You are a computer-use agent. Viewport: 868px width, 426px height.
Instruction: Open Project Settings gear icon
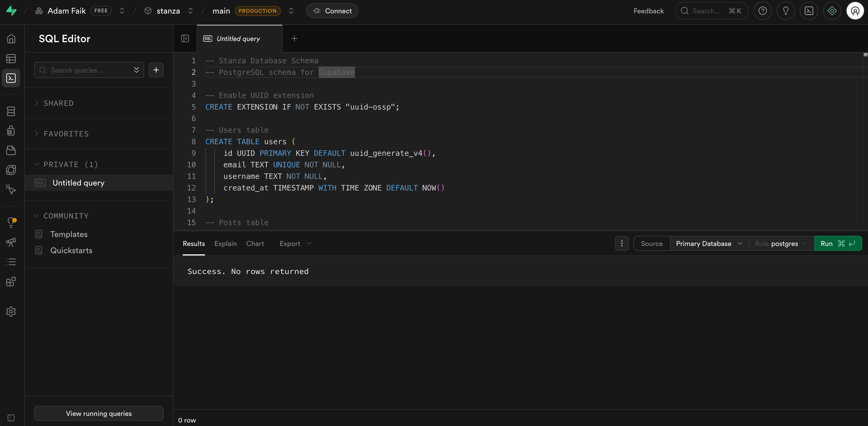click(x=11, y=312)
